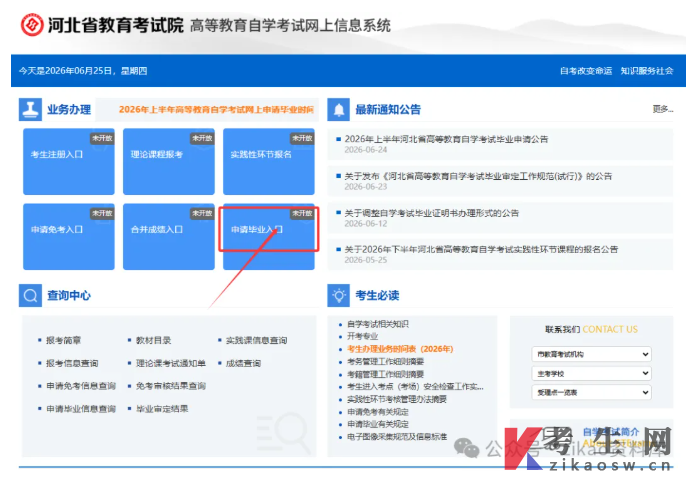Open the 申请免考入口 tile
This screenshot has height=484, width=686.
pyautogui.click(x=69, y=236)
